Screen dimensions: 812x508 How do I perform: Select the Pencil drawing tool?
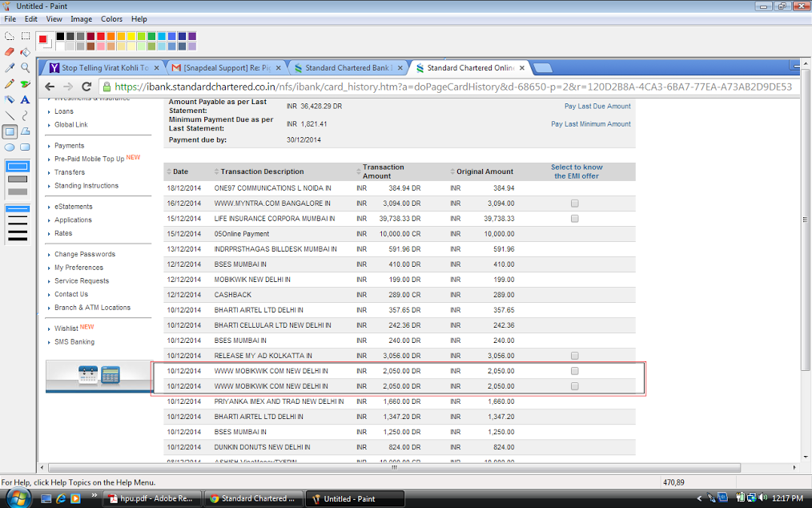(x=10, y=84)
